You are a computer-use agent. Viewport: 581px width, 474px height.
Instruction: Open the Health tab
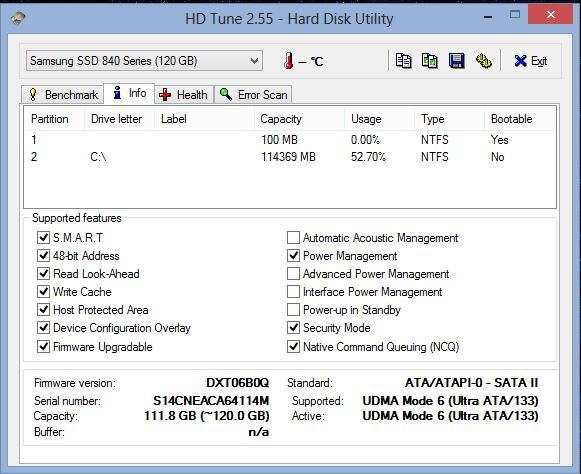pyautogui.click(x=184, y=95)
